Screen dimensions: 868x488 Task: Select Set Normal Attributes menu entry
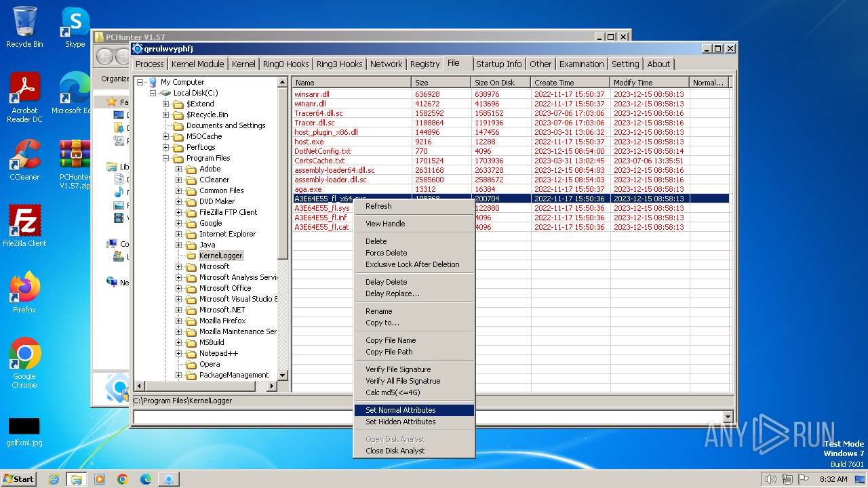[x=414, y=410]
